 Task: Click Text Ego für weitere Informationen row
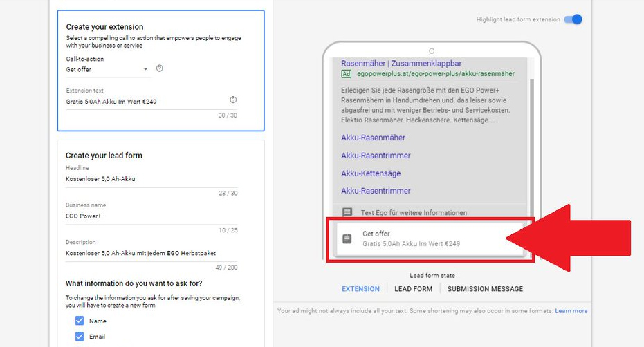[429, 212]
